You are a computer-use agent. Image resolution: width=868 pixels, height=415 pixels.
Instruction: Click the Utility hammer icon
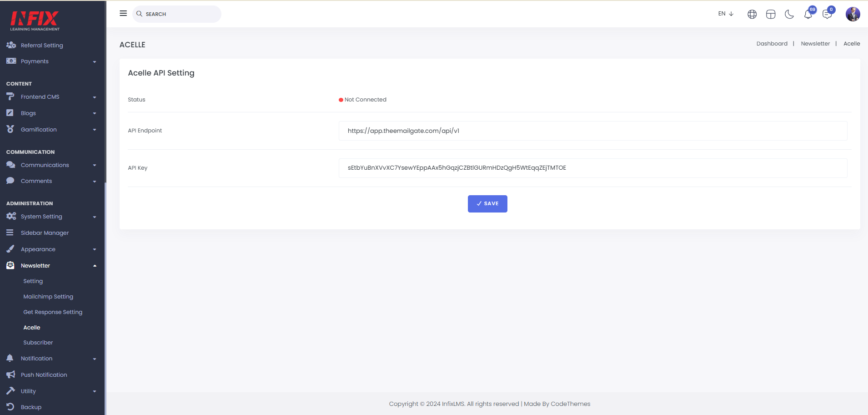pos(10,391)
